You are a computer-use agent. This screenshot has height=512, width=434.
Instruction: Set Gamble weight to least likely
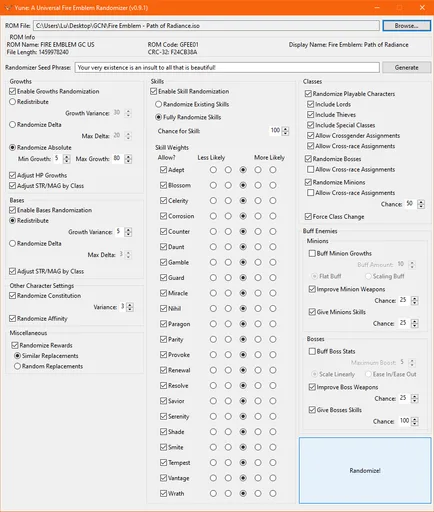pos(213,262)
